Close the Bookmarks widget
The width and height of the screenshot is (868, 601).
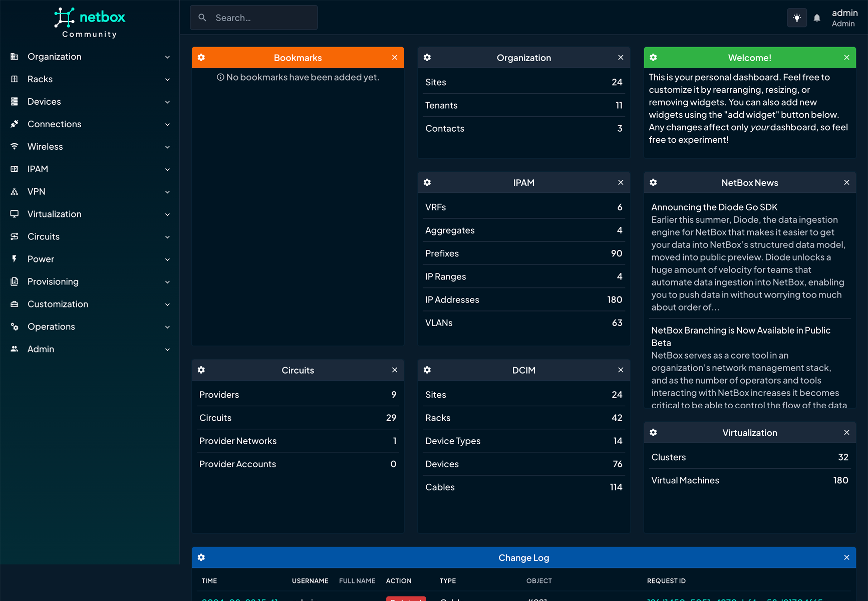(x=395, y=58)
